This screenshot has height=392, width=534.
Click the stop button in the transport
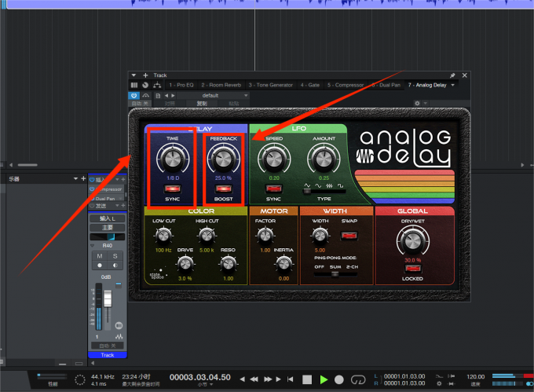pyautogui.click(x=307, y=379)
